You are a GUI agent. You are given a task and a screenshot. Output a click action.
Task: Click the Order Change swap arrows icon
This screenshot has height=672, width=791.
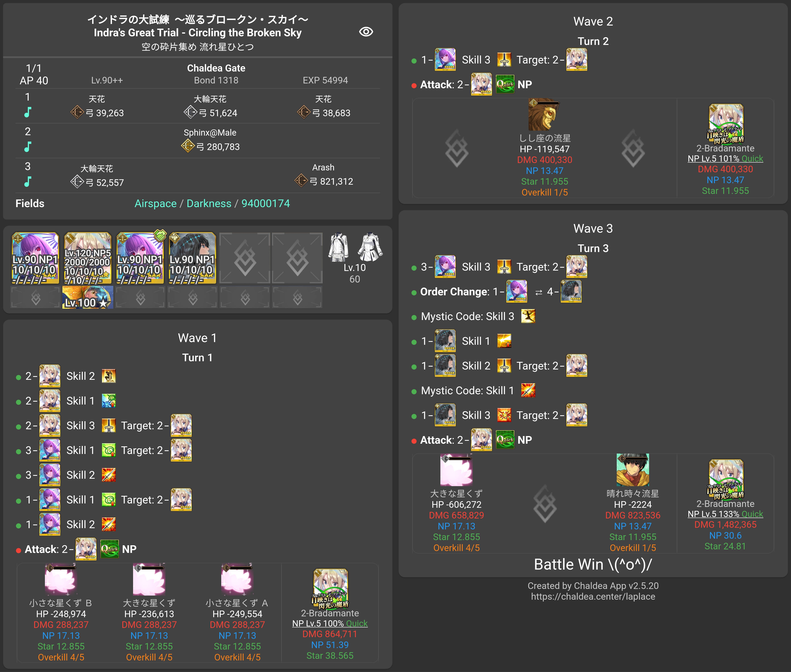[x=538, y=292]
